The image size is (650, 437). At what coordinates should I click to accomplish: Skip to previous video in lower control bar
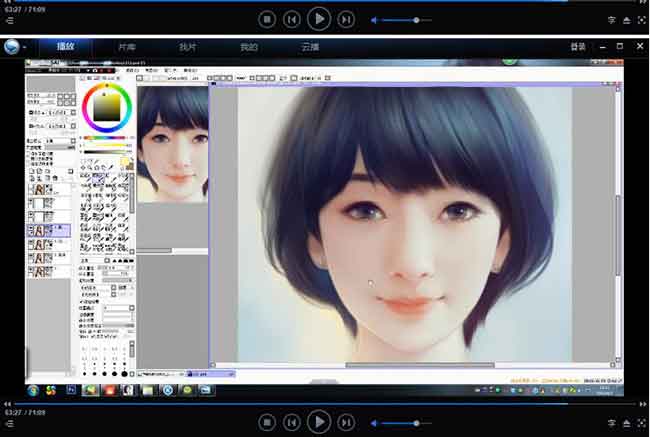(x=292, y=422)
